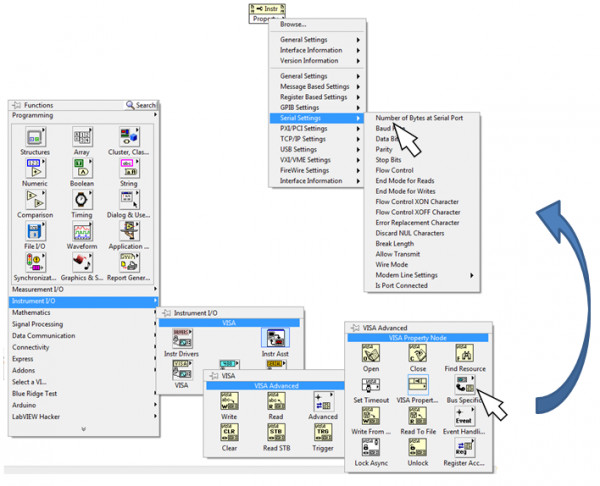Pick the VISA Clear function icon
600x486 pixels.
[229, 433]
